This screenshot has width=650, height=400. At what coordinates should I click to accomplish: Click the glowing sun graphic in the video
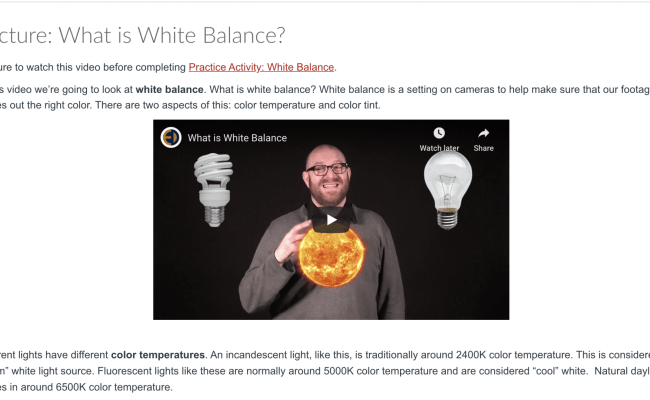pos(331,256)
